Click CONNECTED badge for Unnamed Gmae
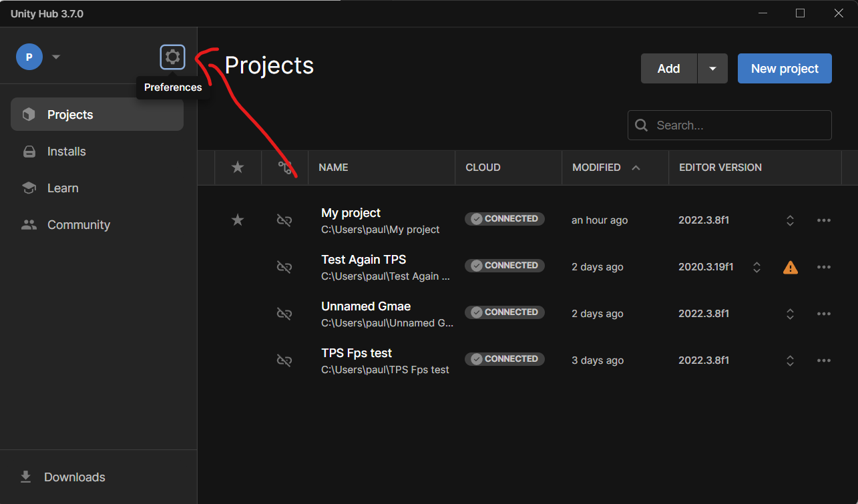Image resolution: width=858 pixels, height=504 pixels. click(x=505, y=312)
